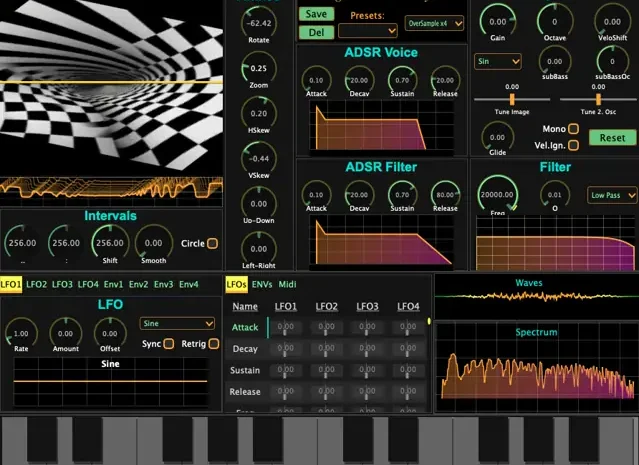Click the Intervals Smooth knob
The image size is (639, 465).
153,242
